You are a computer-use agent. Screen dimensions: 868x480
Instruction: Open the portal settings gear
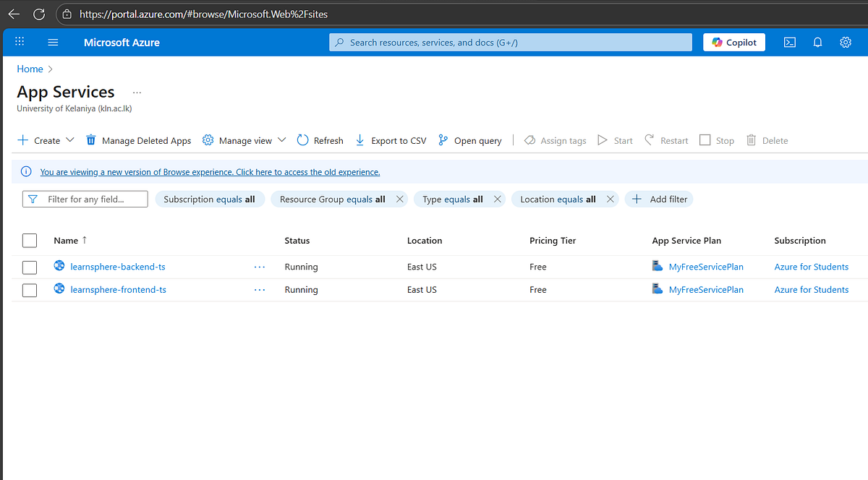[x=846, y=42]
